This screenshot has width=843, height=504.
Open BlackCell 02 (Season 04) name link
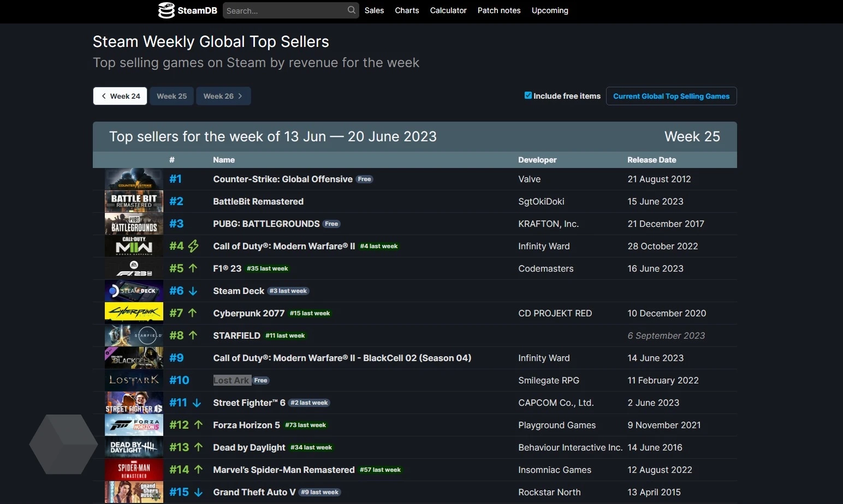pos(342,358)
